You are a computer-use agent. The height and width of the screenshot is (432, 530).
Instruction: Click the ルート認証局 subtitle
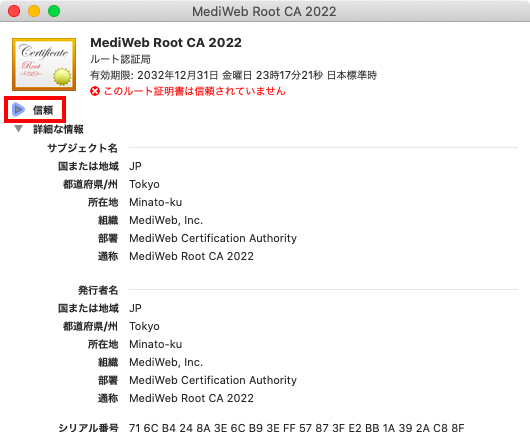[x=120, y=59]
